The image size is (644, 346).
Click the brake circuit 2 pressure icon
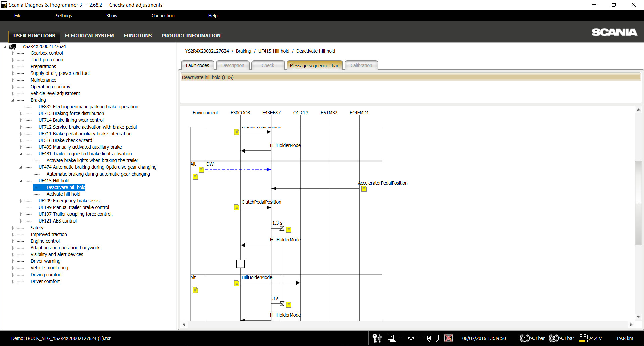pyautogui.click(x=553, y=338)
